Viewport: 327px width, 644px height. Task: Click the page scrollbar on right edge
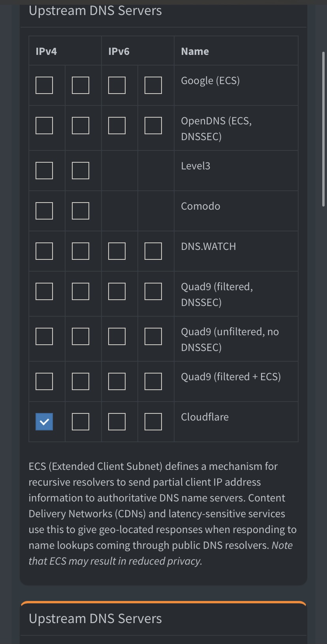(323, 129)
